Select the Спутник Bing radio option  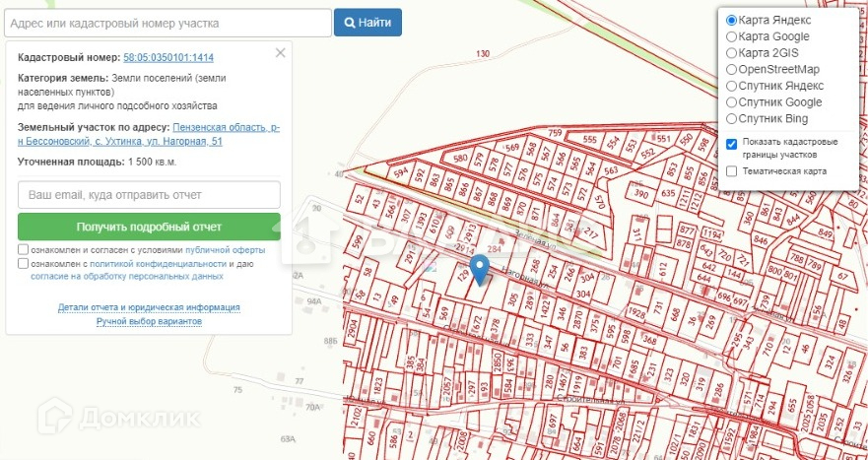[731, 118]
